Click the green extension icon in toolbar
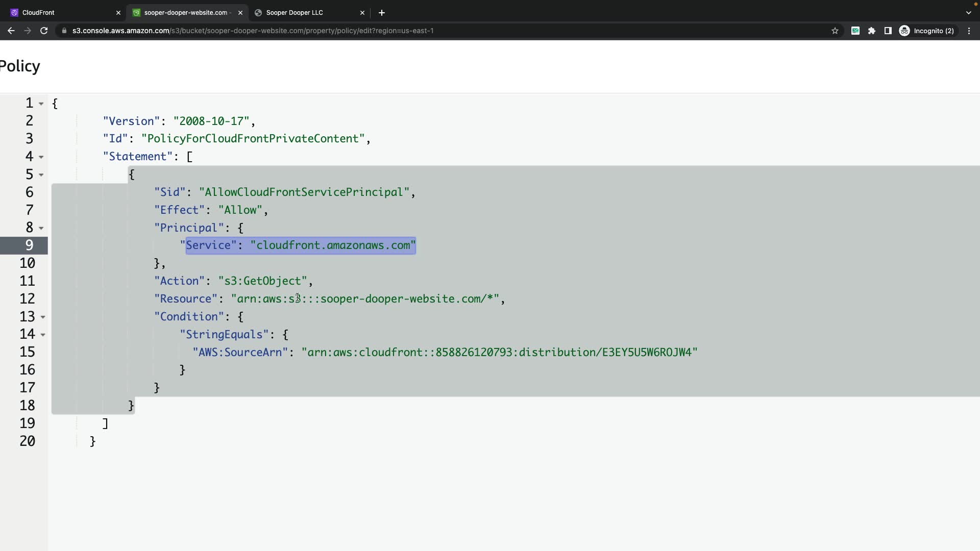The width and height of the screenshot is (980, 551). (855, 31)
